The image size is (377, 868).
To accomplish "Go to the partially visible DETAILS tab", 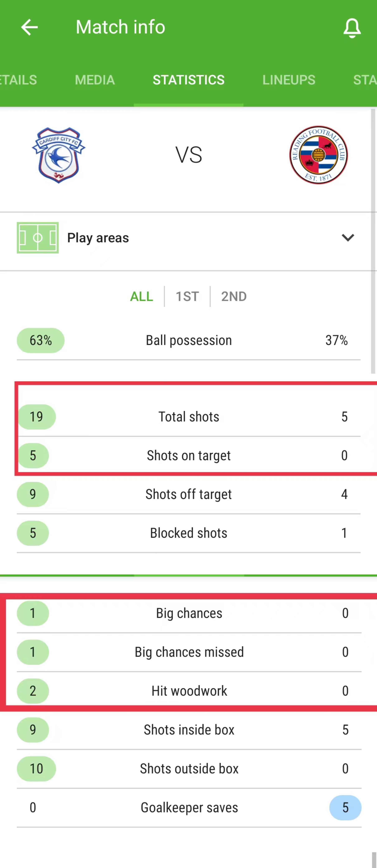I will (x=19, y=80).
